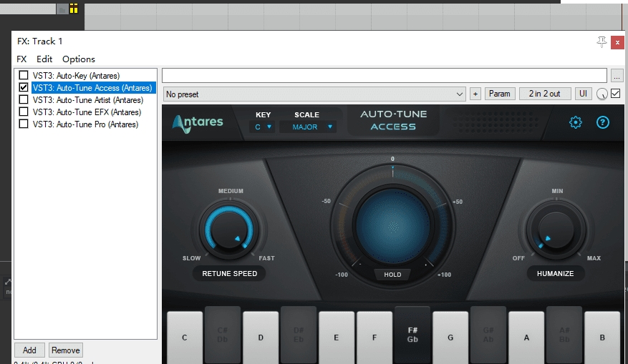Click the F piano key
Image resolution: width=628 pixels, height=364 pixels.
pos(374,338)
